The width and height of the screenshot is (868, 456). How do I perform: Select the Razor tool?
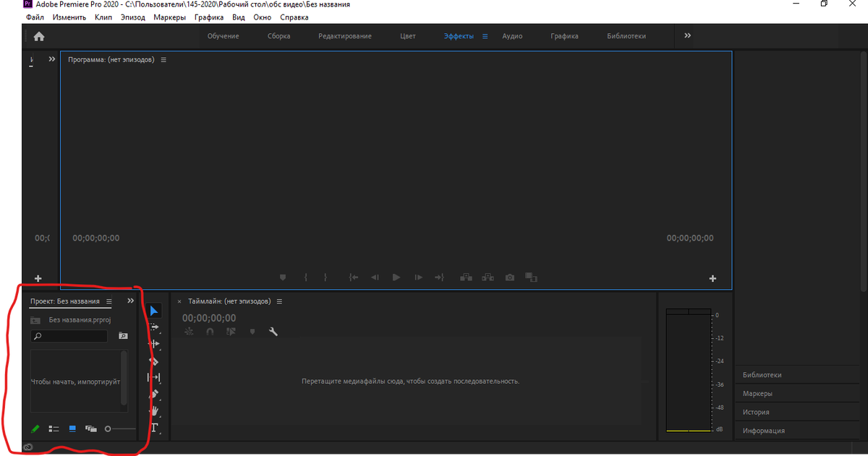tap(154, 361)
